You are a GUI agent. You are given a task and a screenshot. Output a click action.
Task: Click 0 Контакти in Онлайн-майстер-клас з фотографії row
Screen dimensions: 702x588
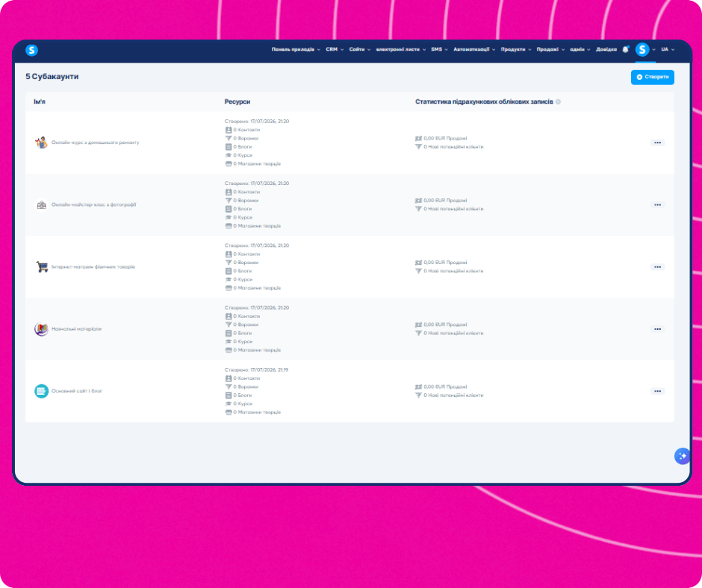246,192
